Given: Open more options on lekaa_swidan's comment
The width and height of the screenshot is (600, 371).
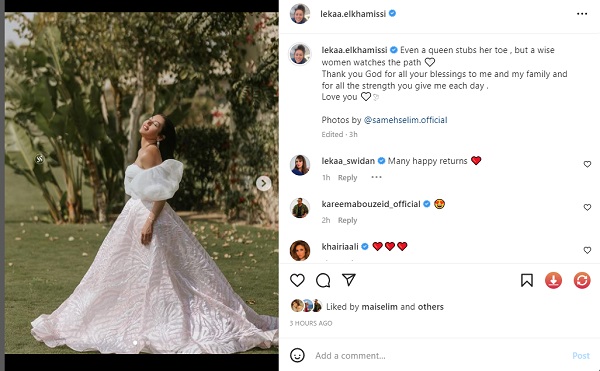Looking at the screenshot, I should tap(376, 177).
